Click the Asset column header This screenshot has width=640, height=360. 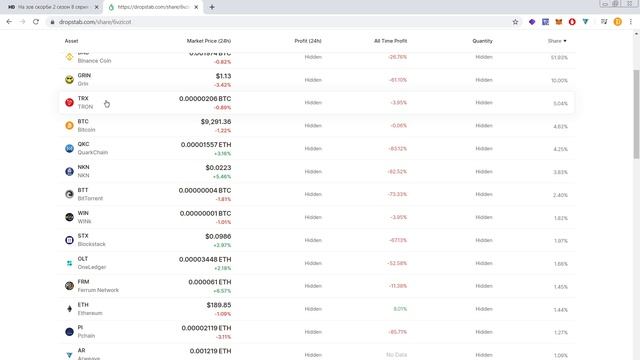click(x=71, y=41)
